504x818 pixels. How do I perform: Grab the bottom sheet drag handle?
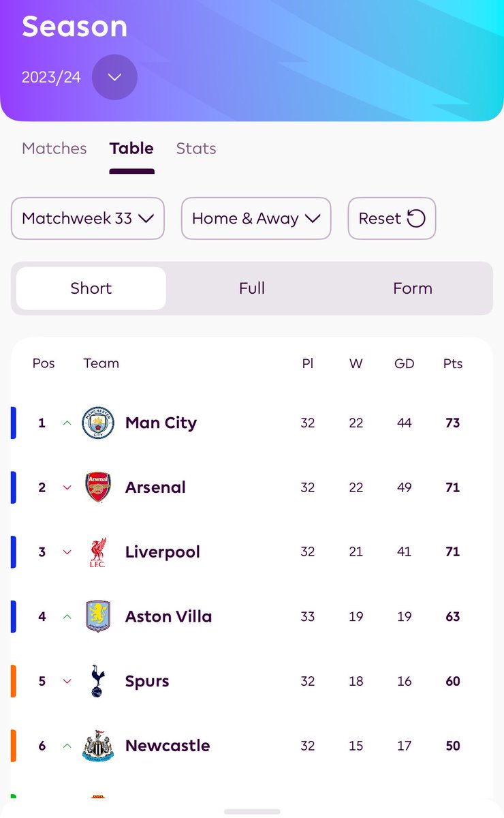(252, 811)
